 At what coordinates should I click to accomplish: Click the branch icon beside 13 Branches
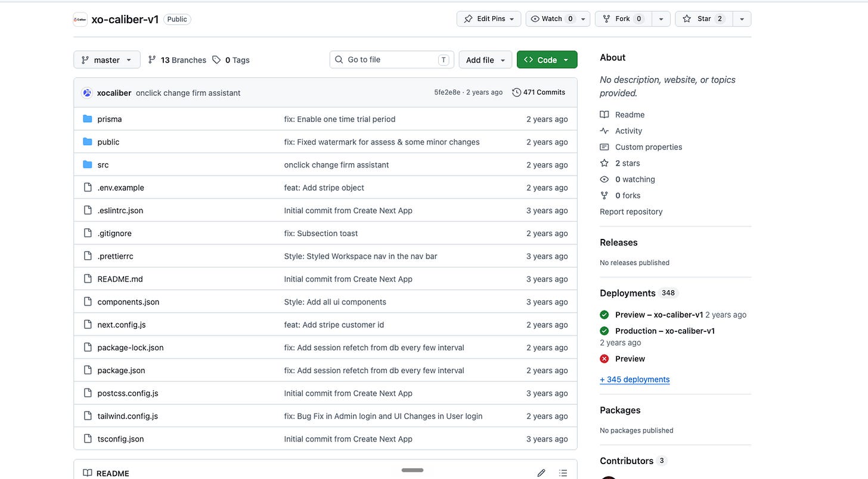[x=152, y=60]
